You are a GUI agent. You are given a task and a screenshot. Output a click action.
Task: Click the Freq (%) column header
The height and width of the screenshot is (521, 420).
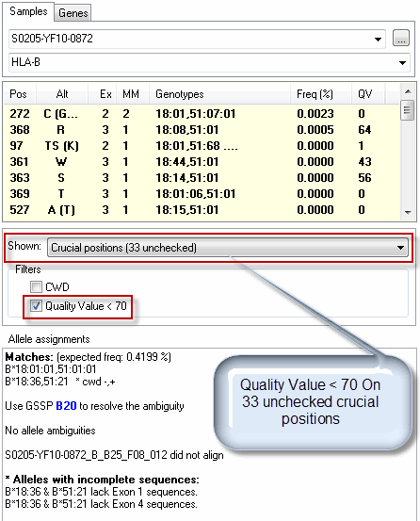[x=315, y=94]
